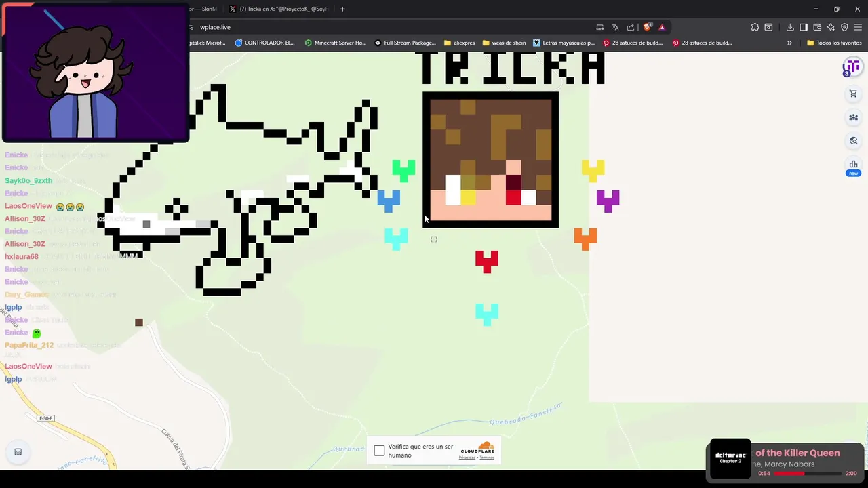Switch to the SkinM browser tab
The width and height of the screenshot is (868, 488).
point(205,9)
